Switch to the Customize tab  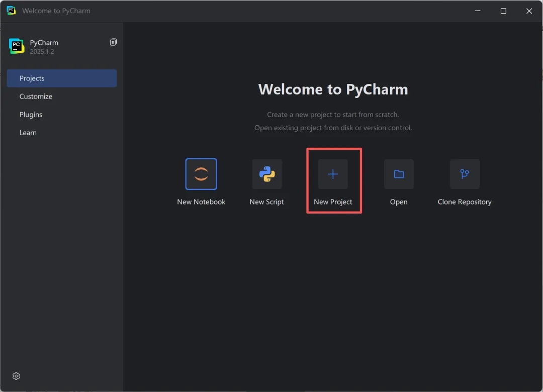click(62, 96)
